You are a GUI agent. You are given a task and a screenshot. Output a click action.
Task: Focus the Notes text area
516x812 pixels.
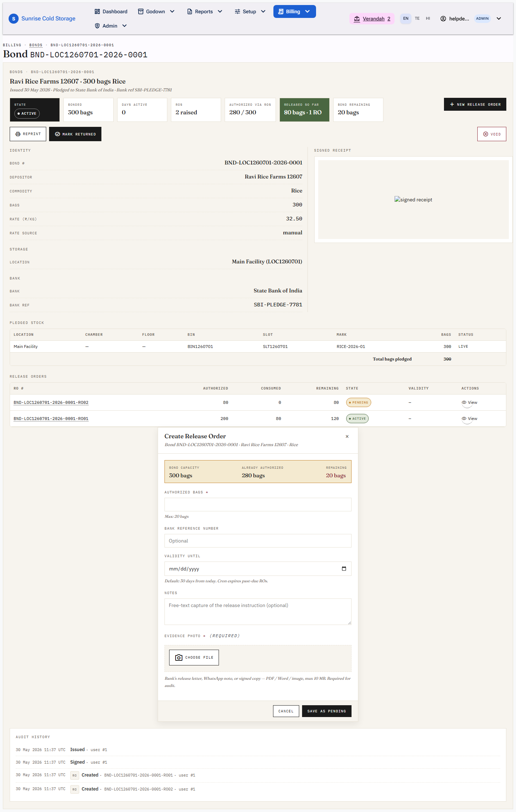[258, 612]
